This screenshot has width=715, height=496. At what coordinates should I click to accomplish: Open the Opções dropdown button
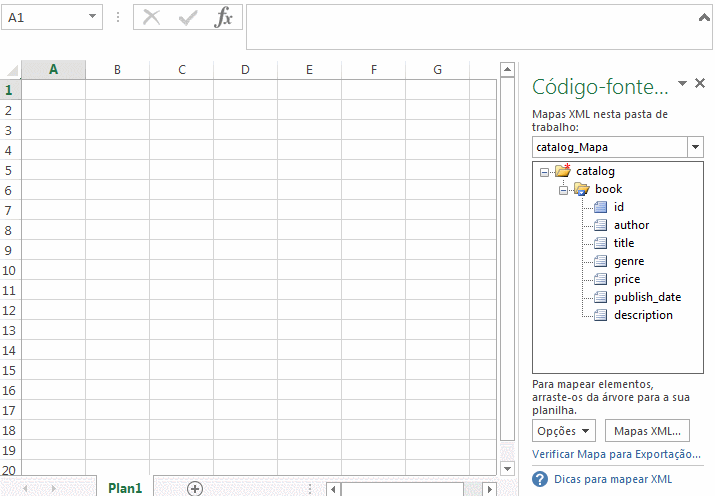[564, 431]
